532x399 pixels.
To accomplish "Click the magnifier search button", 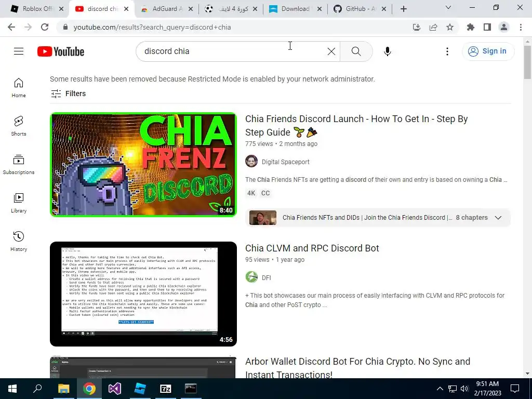I will tap(356, 51).
